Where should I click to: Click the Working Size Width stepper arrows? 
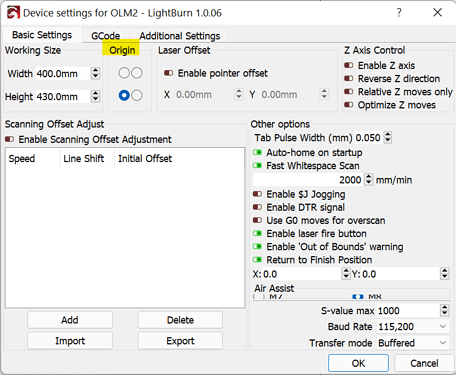tap(95, 73)
